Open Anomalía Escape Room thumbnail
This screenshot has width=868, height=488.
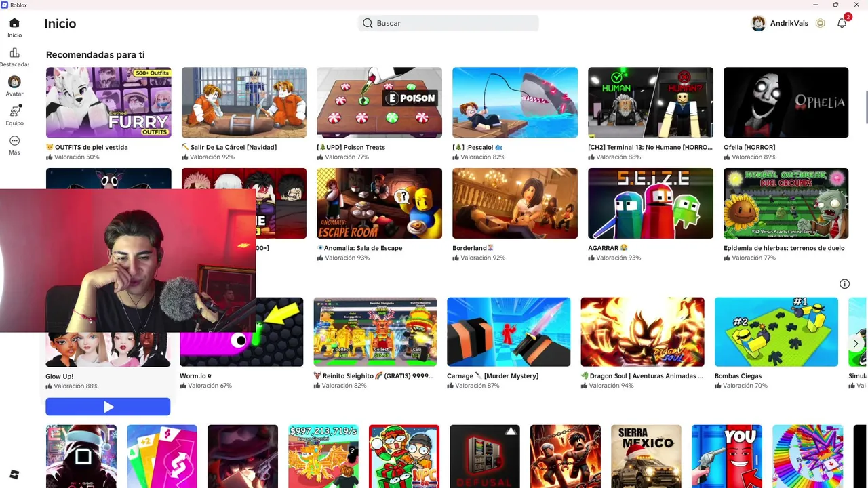[379, 203]
